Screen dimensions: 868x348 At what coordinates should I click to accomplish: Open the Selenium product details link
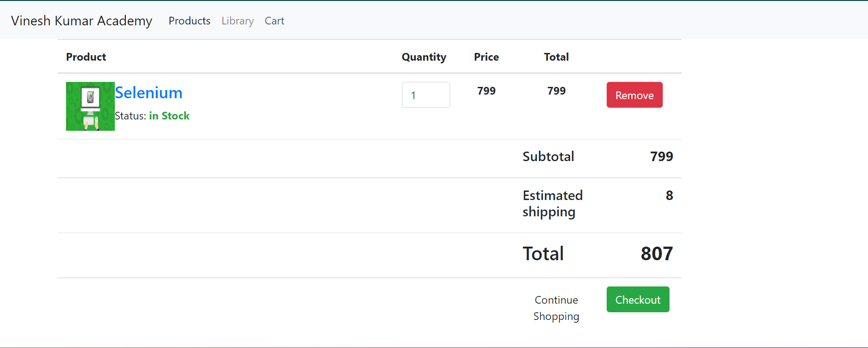click(149, 93)
